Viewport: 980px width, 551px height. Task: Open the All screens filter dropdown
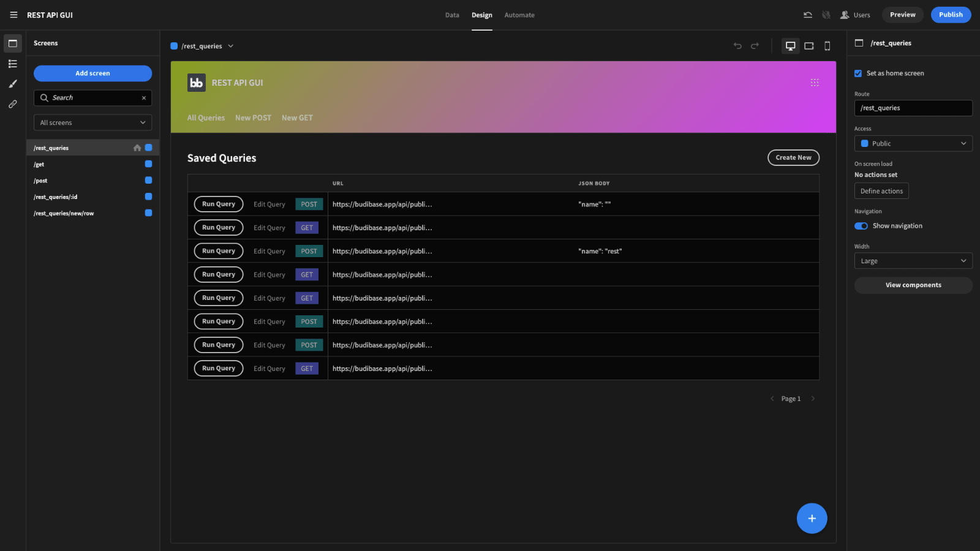tap(93, 122)
